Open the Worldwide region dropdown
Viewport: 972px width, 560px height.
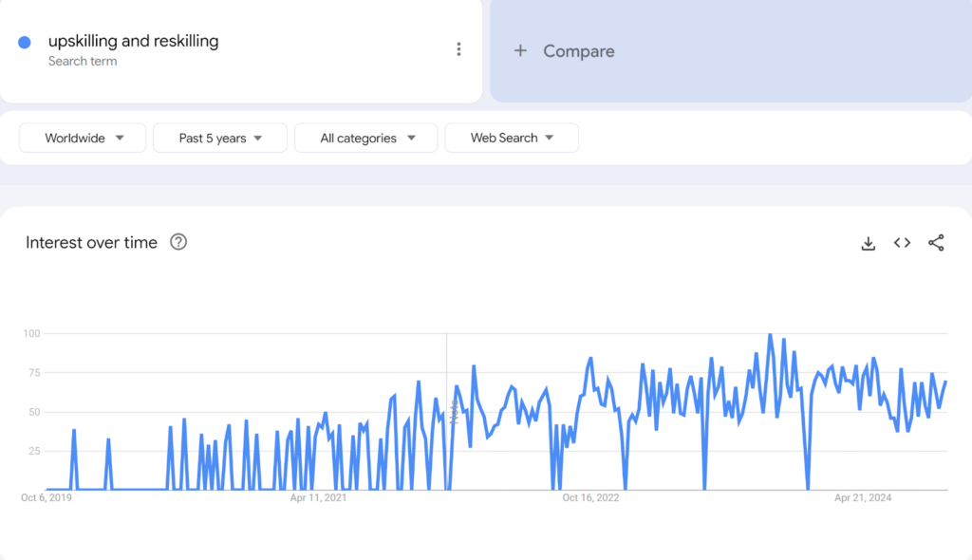pyautogui.click(x=83, y=138)
